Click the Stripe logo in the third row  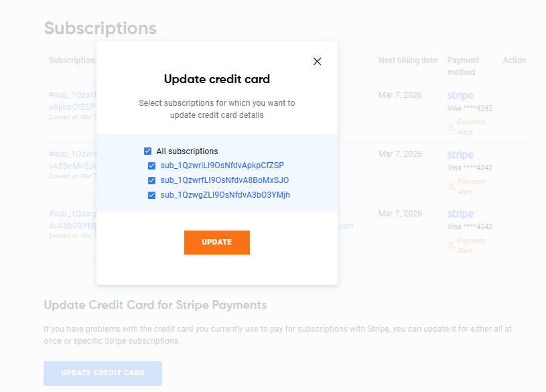pyautogui.click(x=460, y=214)
